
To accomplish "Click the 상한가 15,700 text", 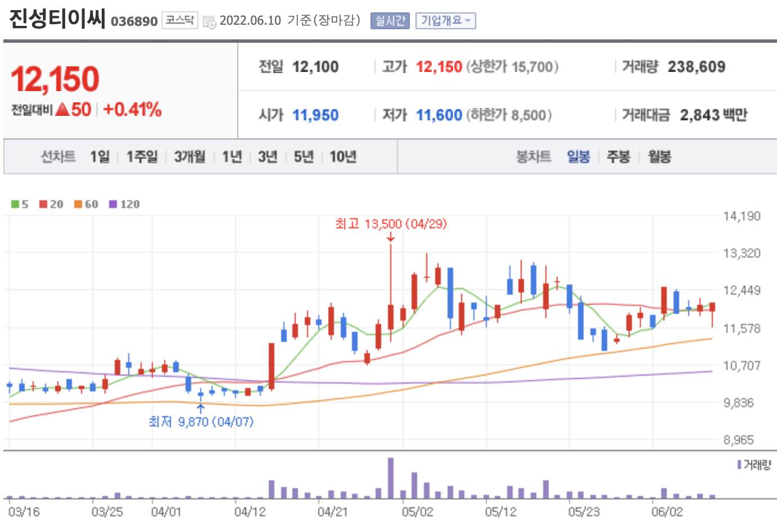I will click(512, 67).
